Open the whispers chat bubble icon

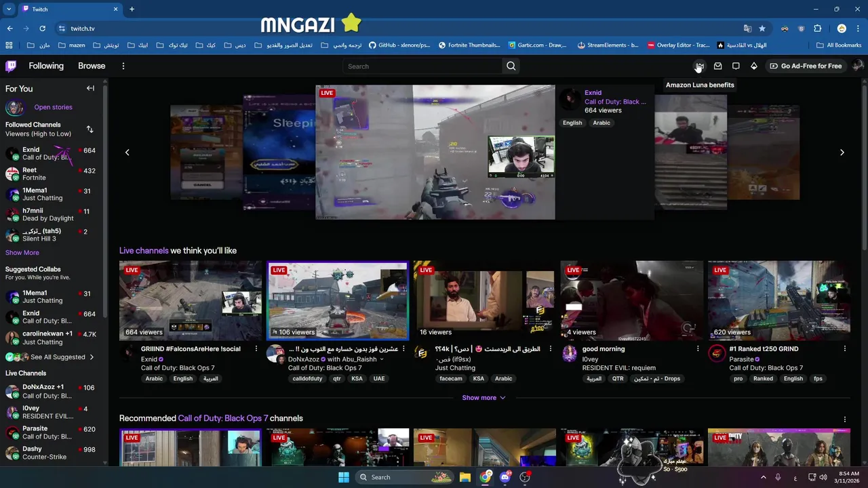coord(736,66)
